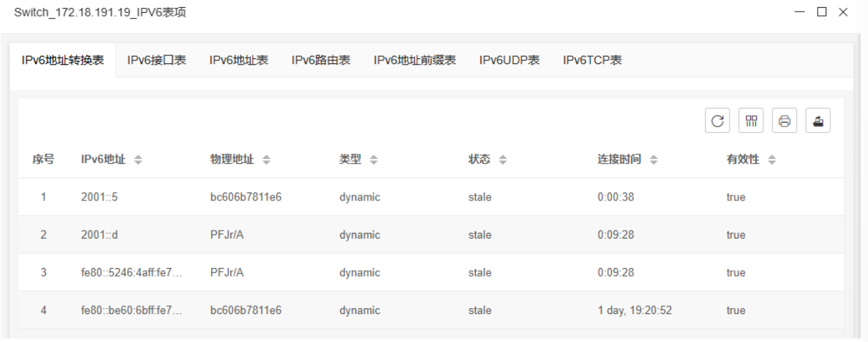Screen dimensions: 868x342
Task: Select the IPv6路由表 tab
Action: pyautogui.click(x=321, y=60)
